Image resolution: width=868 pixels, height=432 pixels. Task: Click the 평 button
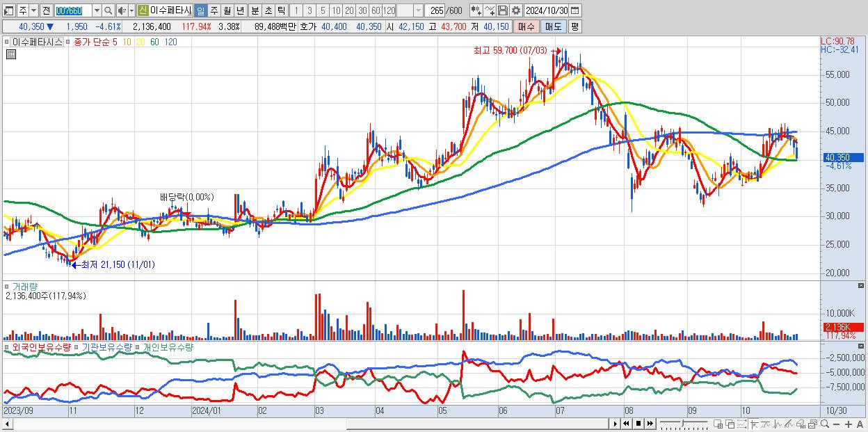coord(574,26)
